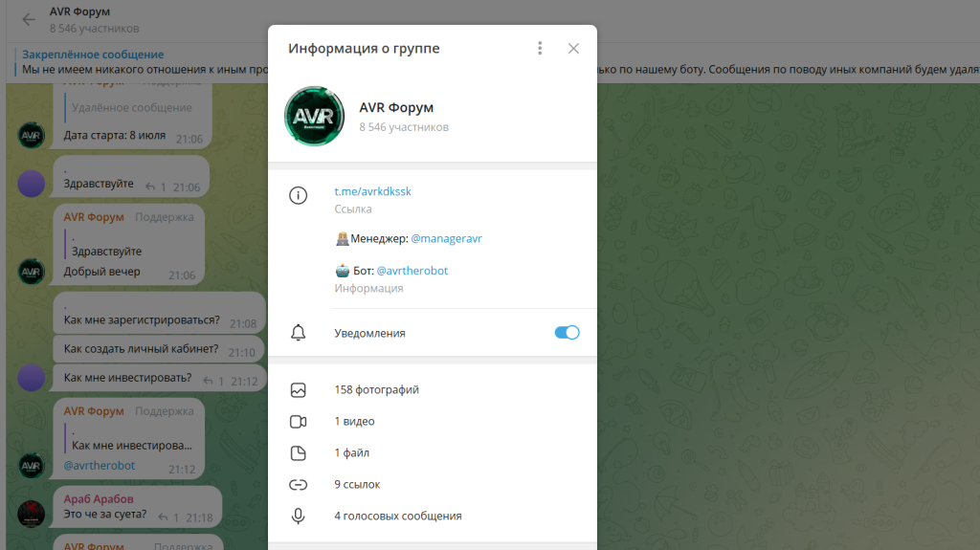The height and width of the screenshot is (550, 980).
Task: Click the video camera icon
Action: pos(299,421)
